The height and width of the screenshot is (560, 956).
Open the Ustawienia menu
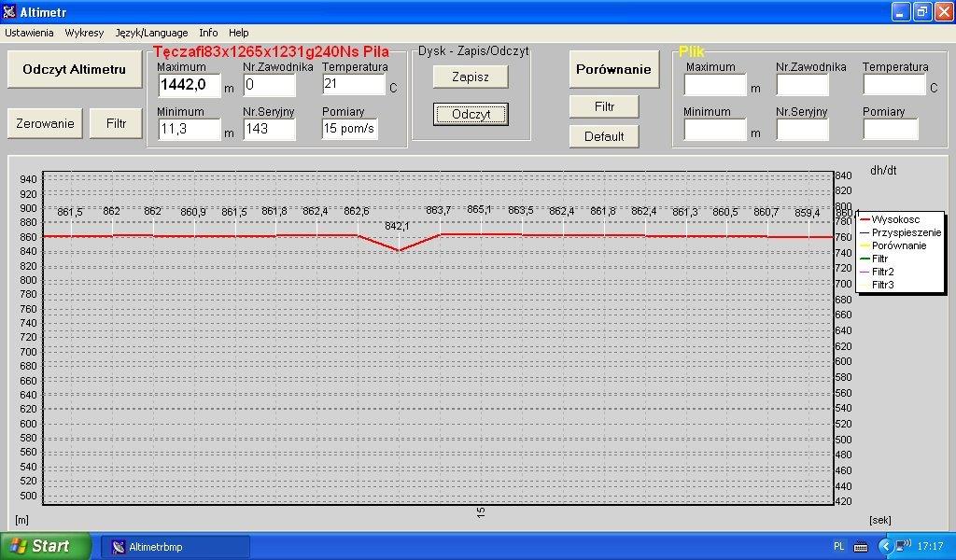coord(29,33)
